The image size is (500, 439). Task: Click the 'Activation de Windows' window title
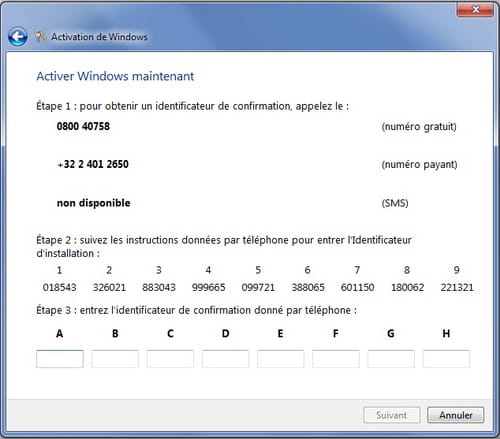click(99, 37)
